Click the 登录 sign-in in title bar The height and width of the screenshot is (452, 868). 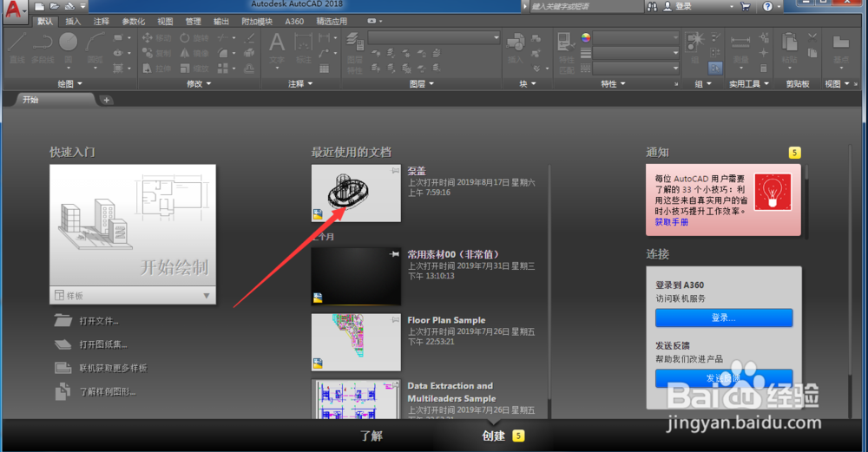678,7
